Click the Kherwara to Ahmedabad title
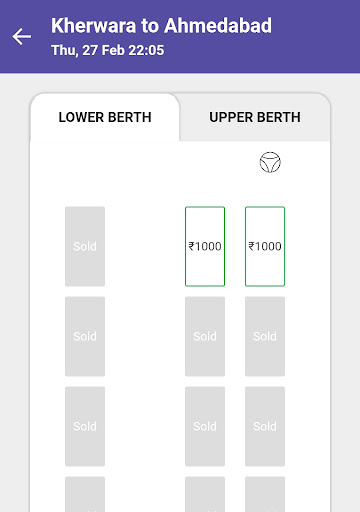Screen dimensions: 360x512 (x=161, y=26)
